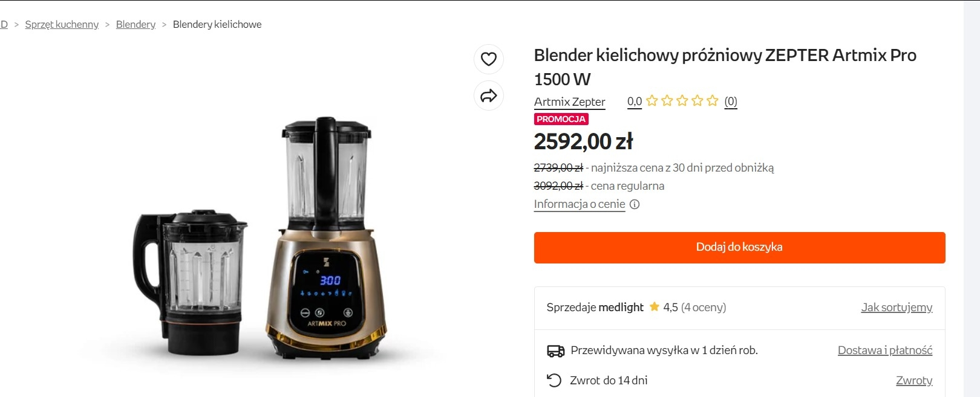Share product using the arrow icon
Image resolution: width=980 pixels, height=397 pixels.
point(489,95)
